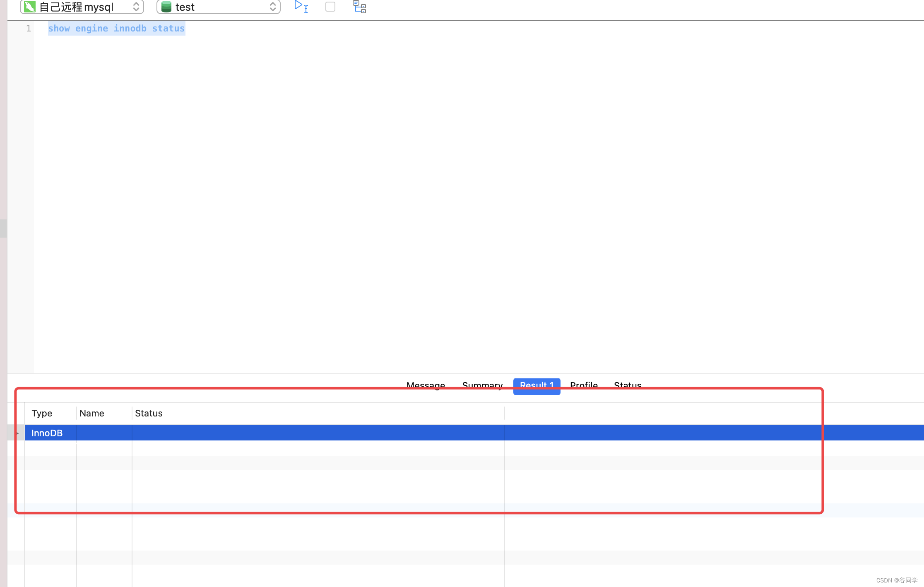This screenshot has height=587, width=924.
Task: Select the InnoDB result row cell
Action: click(51, 433)
